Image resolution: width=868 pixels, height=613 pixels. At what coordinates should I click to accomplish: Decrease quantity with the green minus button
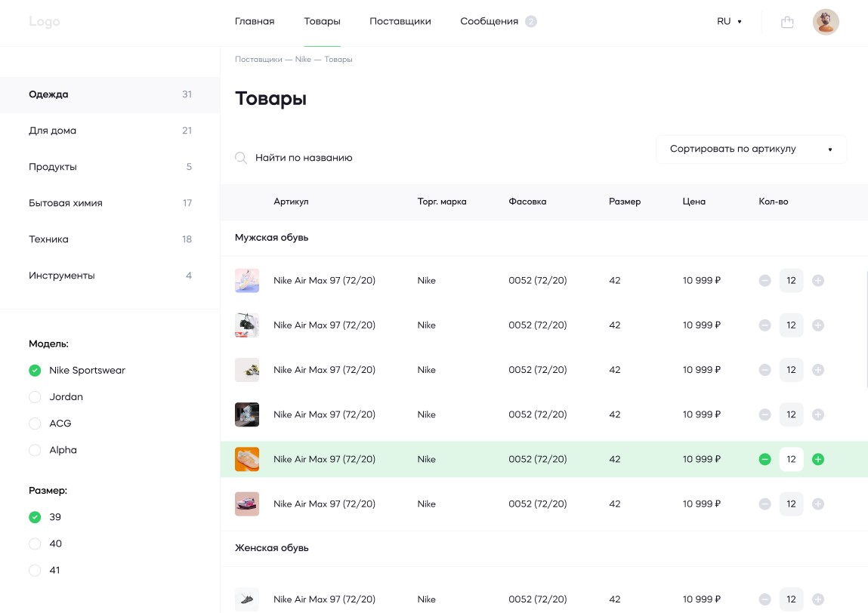tap(765, 459)
